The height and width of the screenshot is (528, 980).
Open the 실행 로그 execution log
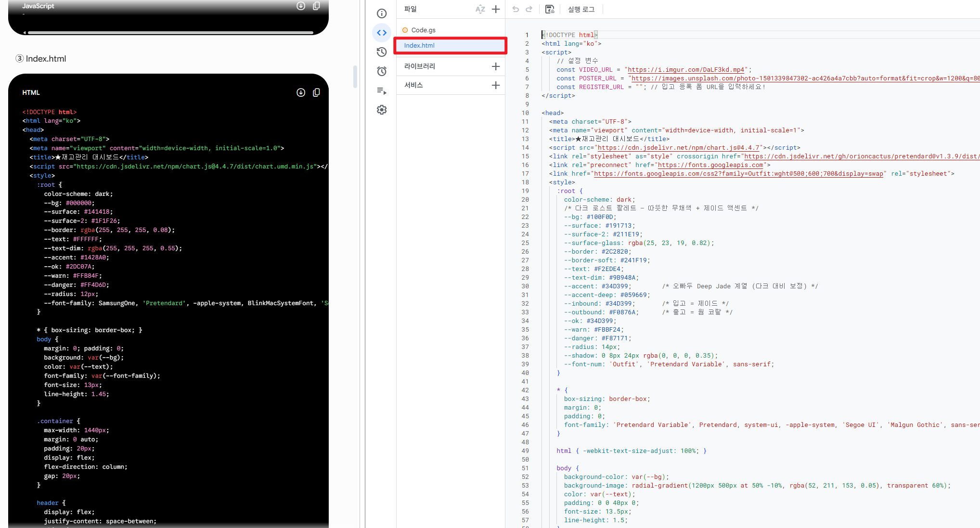[581, 9]
